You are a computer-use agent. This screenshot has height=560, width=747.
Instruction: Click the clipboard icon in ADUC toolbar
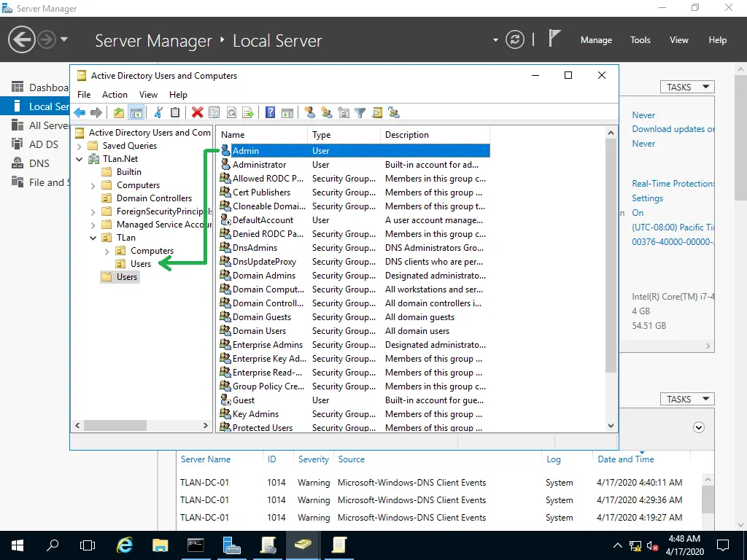pos(175,113)
